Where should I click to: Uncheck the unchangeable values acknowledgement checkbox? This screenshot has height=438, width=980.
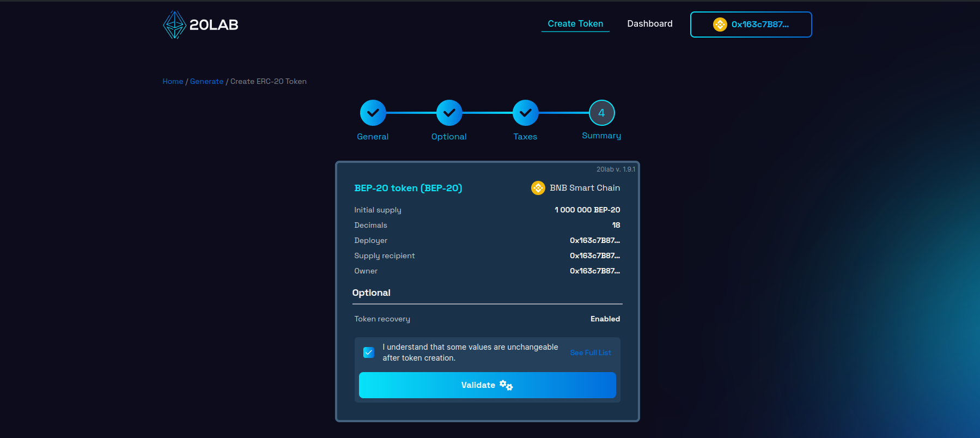369,352
